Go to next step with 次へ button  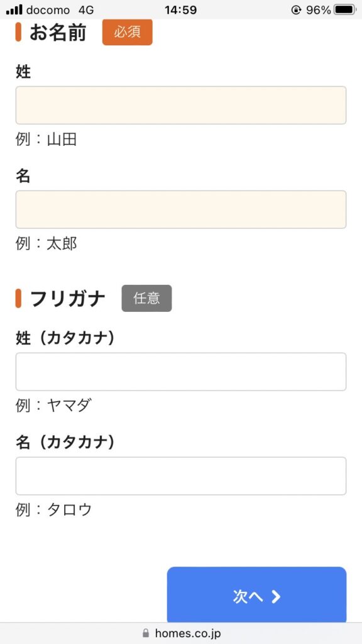point(256,595)
